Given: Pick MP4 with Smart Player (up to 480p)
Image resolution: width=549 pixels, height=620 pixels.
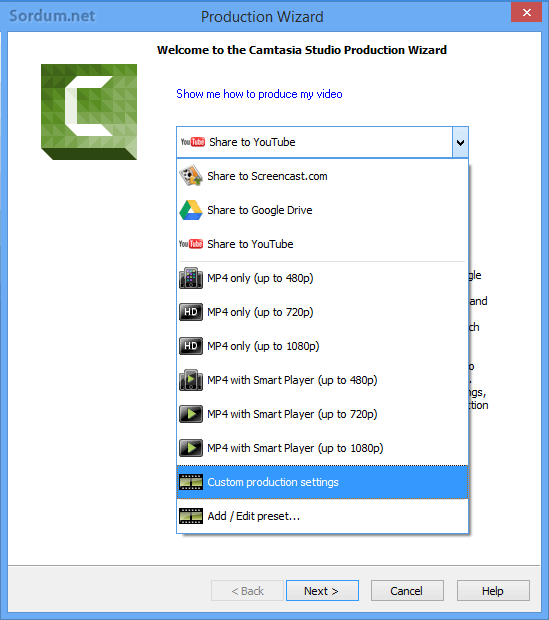Looking at the screenshot, I should point(322,380).
